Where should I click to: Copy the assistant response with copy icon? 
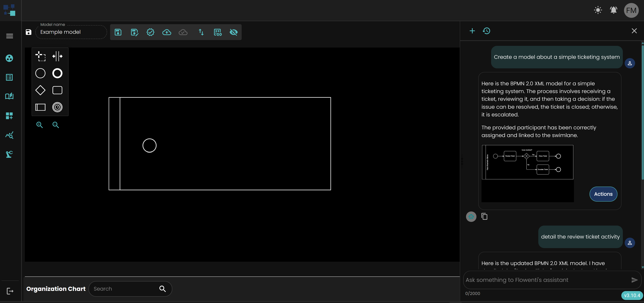pyautogui.click(x=484, y=217)
